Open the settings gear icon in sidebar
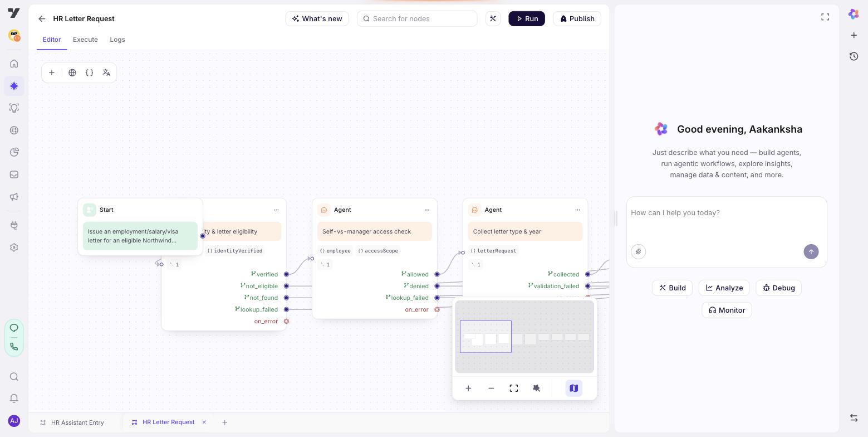868x437 pixels. 14,247
